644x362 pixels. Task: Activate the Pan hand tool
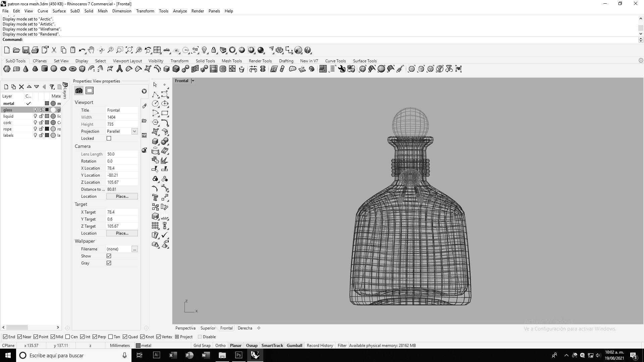coord(91,50)
